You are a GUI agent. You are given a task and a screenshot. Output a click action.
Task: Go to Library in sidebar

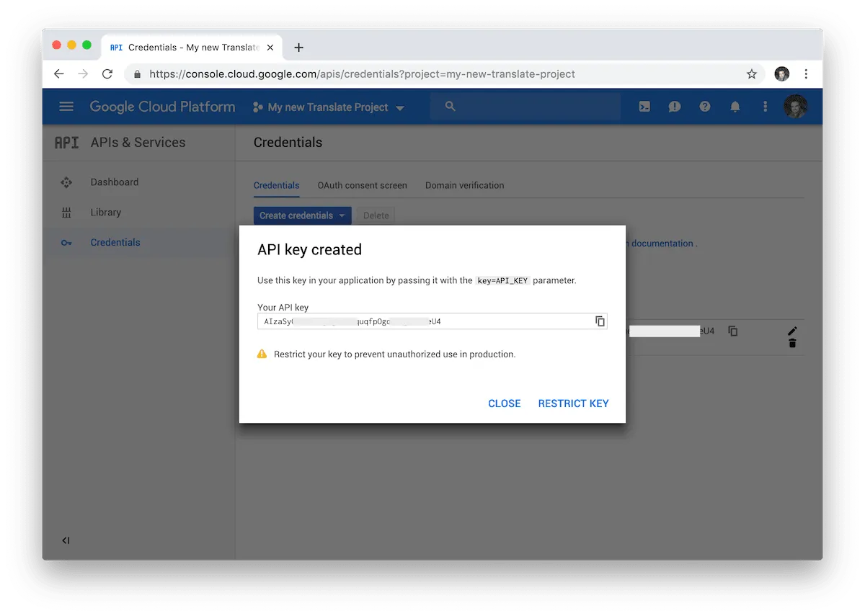click(105, 213)
